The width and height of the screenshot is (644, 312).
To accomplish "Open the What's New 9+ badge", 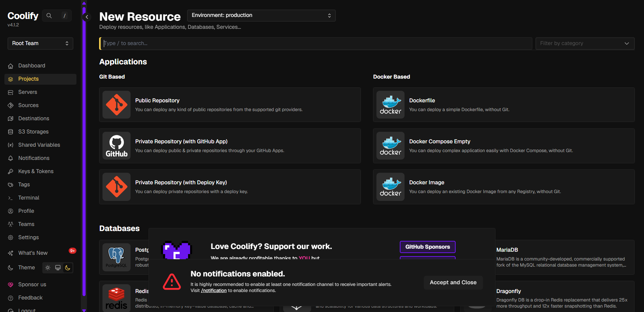I will click(72, 251).
